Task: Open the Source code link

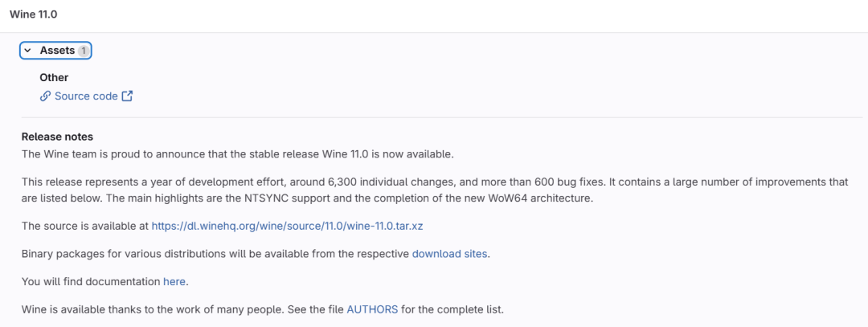Action: coord(86,96)
